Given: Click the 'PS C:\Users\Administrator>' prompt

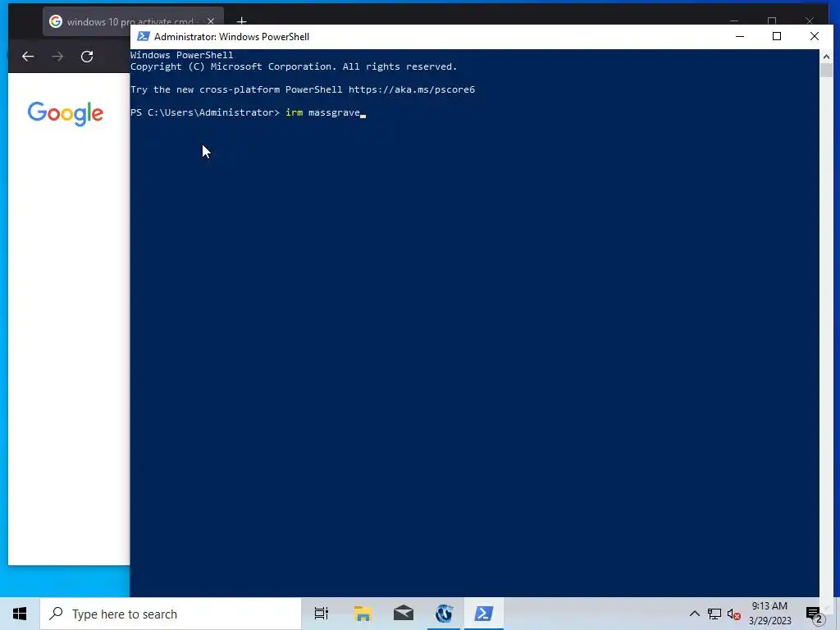Looking at the screenshot, I should pos(204,112).
